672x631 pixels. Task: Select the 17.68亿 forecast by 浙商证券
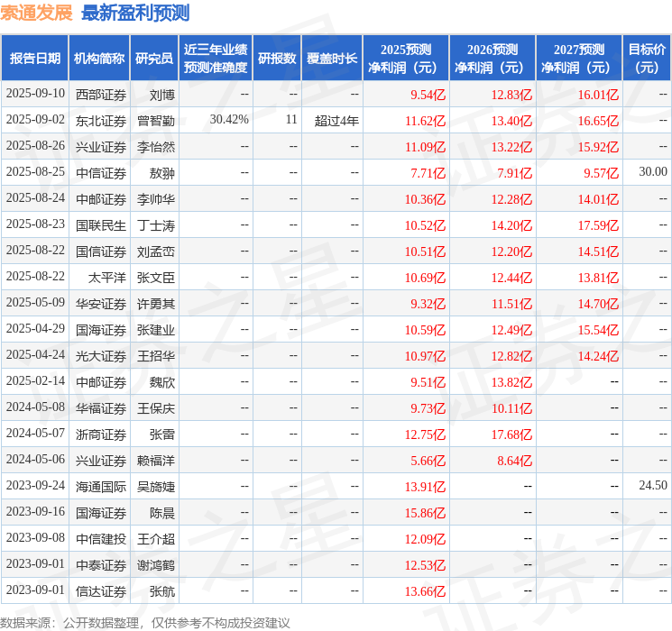[511, 434]
